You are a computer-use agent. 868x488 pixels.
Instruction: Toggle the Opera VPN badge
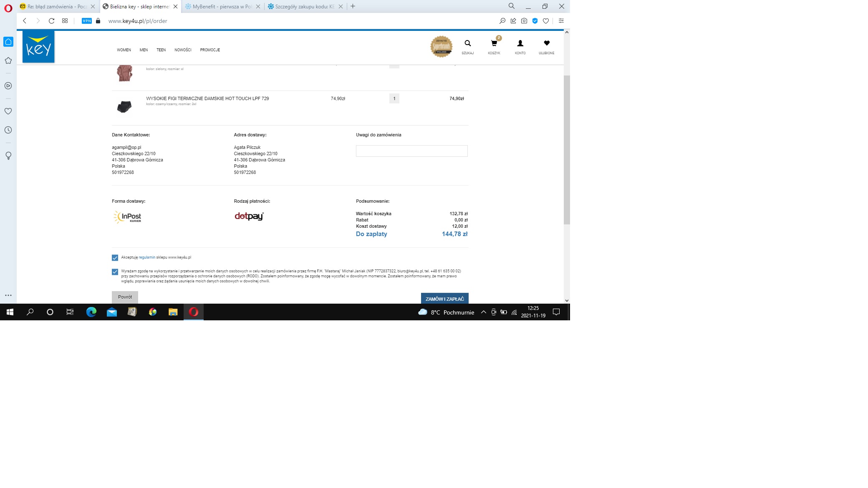[87, 21]
